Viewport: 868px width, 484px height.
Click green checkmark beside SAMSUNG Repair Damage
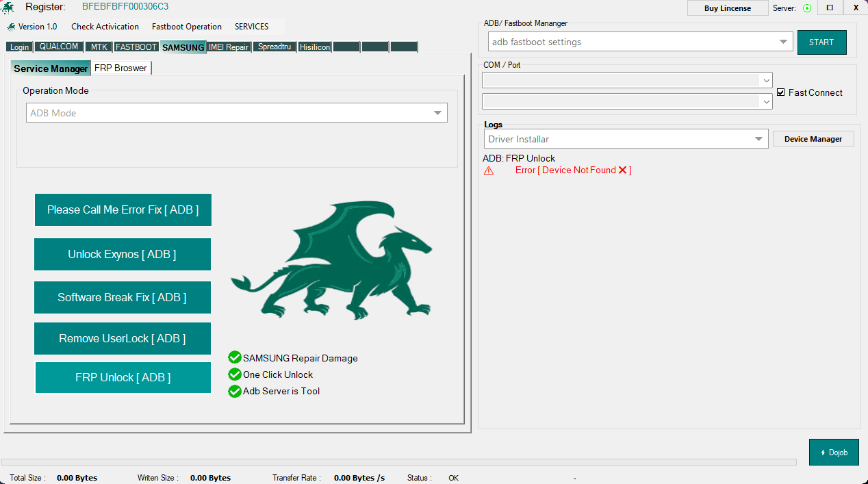[x=235, y=357]
